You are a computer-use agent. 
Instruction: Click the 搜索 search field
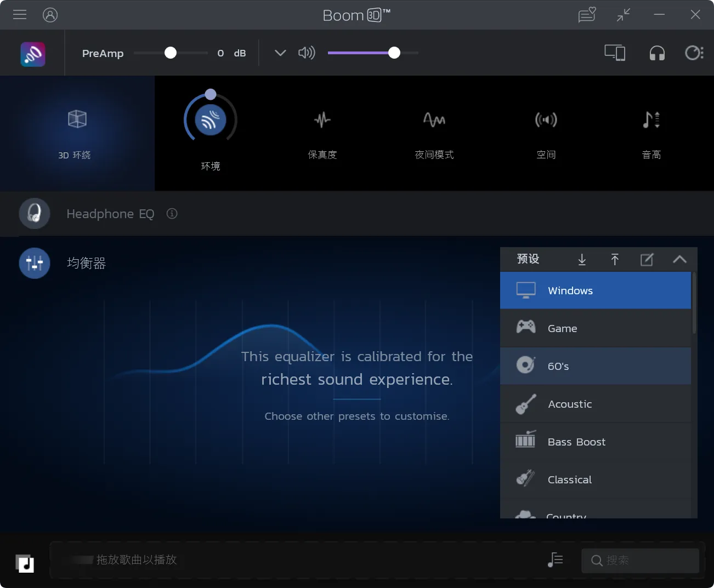pos(640,561)
